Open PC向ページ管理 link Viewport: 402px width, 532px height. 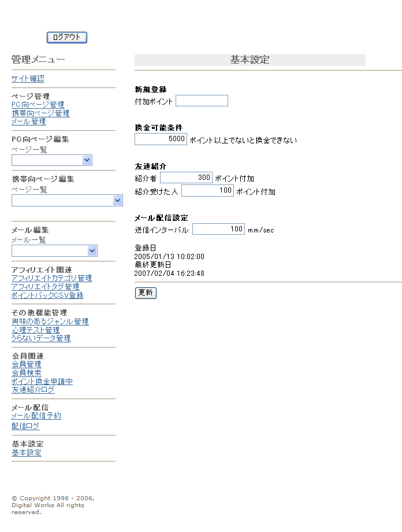[38, 105]
